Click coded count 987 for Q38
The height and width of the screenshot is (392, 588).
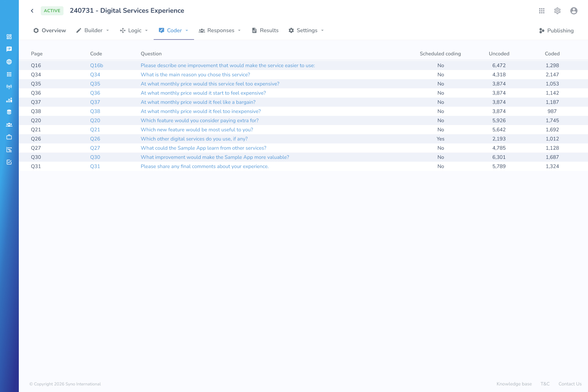pos(552,111)
